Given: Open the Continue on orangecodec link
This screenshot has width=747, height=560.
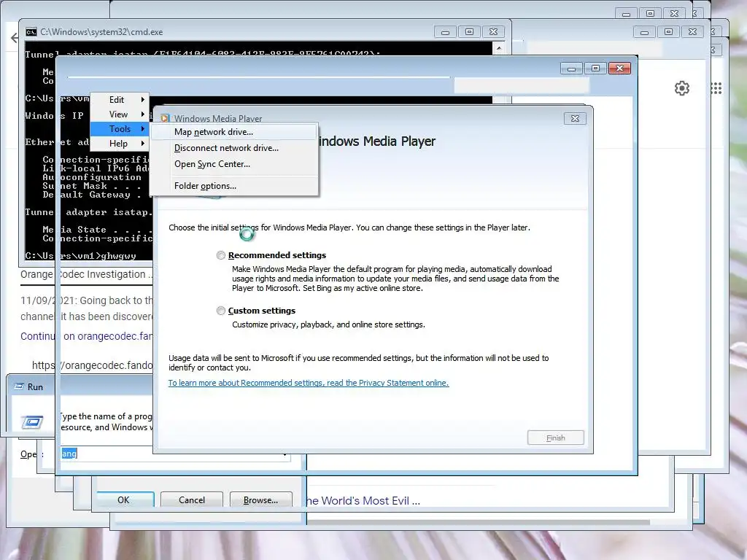Looking at the screenshot, I should (x=86, y=336).
